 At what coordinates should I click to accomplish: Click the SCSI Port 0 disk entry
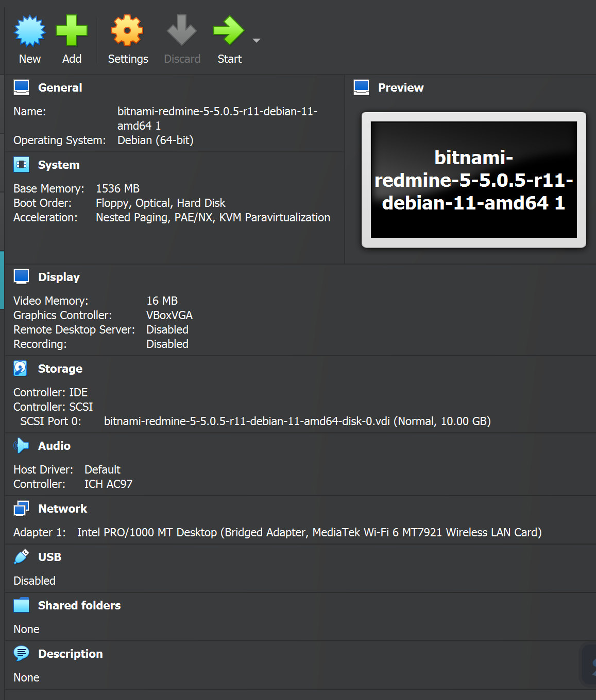(297, 421)
